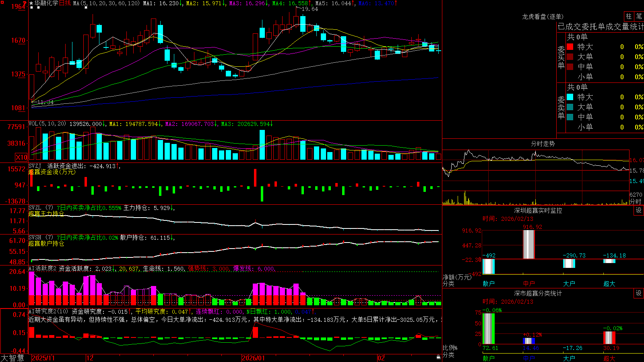The height and width of the screenshot is (362, 644).
Task: Click the red question mark help icon
Action: tap(25, 3)
